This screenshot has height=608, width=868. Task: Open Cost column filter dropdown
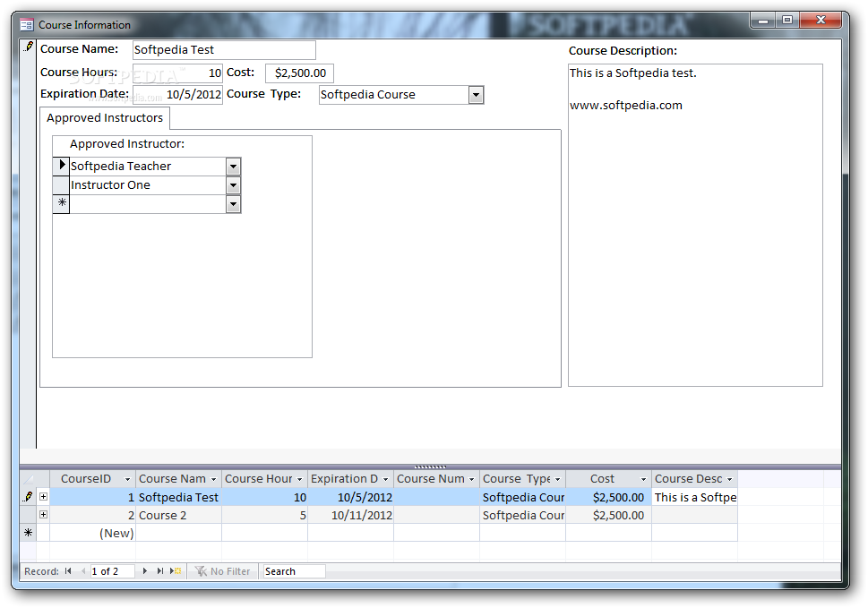coord(644,479)
